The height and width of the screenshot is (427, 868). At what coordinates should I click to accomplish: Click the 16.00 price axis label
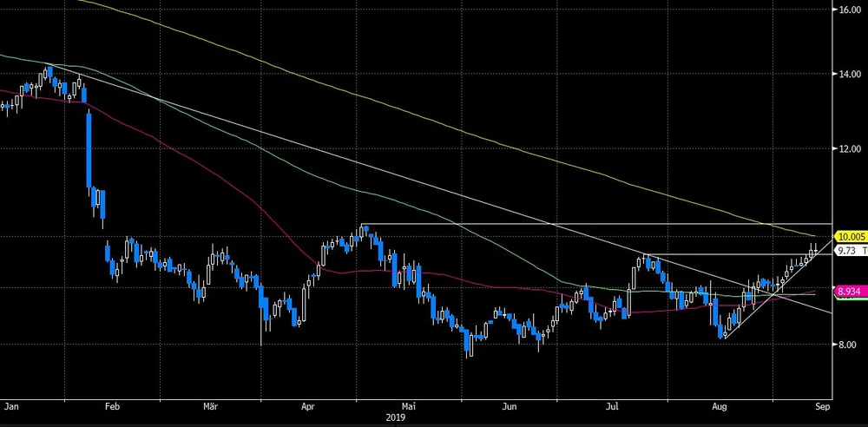[x=849, y=10]
